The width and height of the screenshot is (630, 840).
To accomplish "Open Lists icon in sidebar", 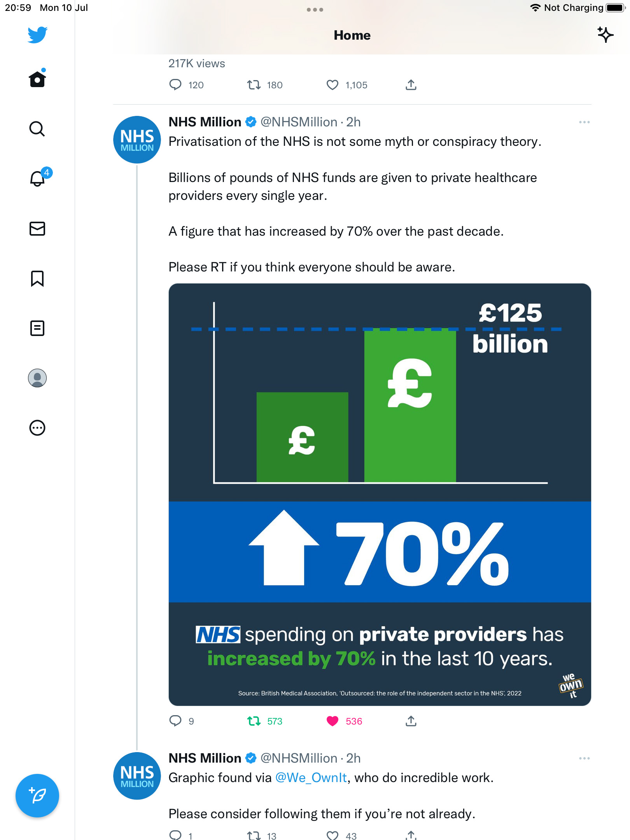I will [37, 328].
